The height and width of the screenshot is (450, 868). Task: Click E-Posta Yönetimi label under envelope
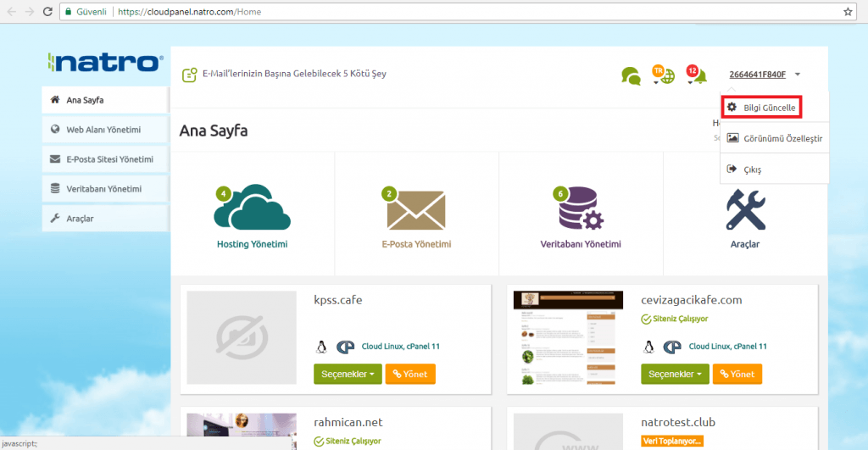[x=416, y=244]
